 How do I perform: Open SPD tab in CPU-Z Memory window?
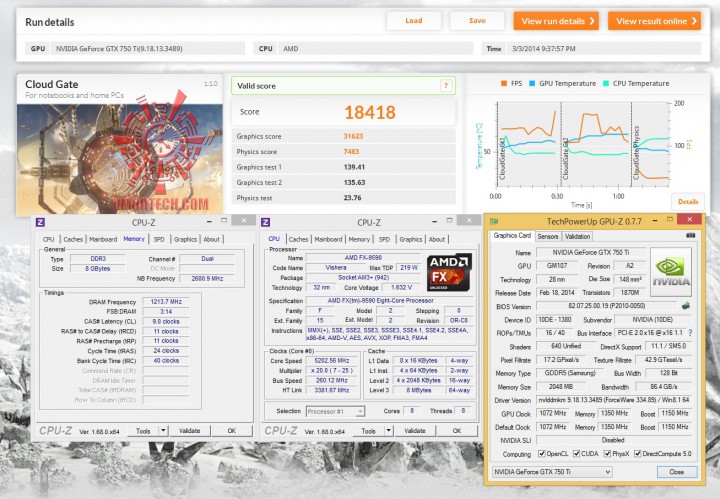point(159,239)
